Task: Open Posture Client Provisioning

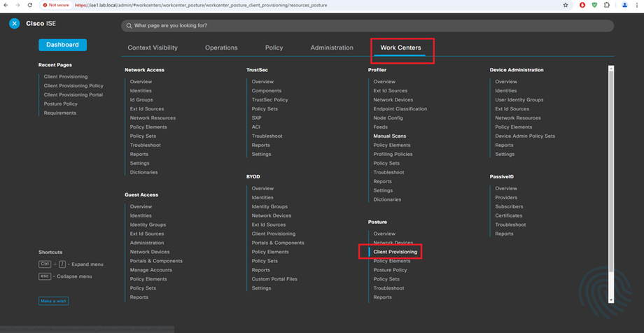Action: click(395, 252)
